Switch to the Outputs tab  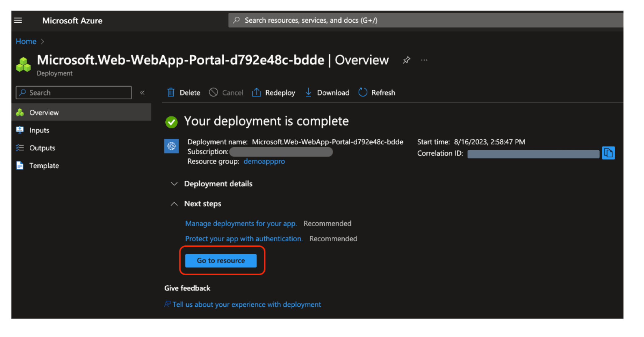42,148
